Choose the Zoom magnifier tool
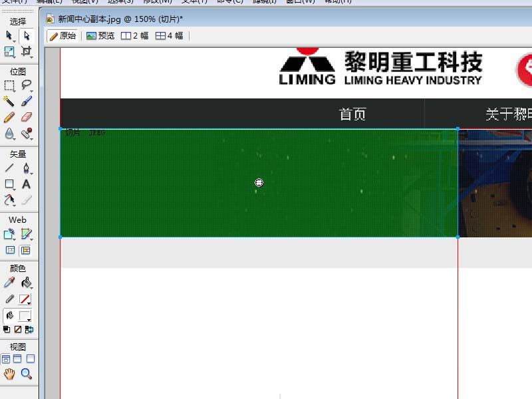532x399 pixels. coord(27,374)
